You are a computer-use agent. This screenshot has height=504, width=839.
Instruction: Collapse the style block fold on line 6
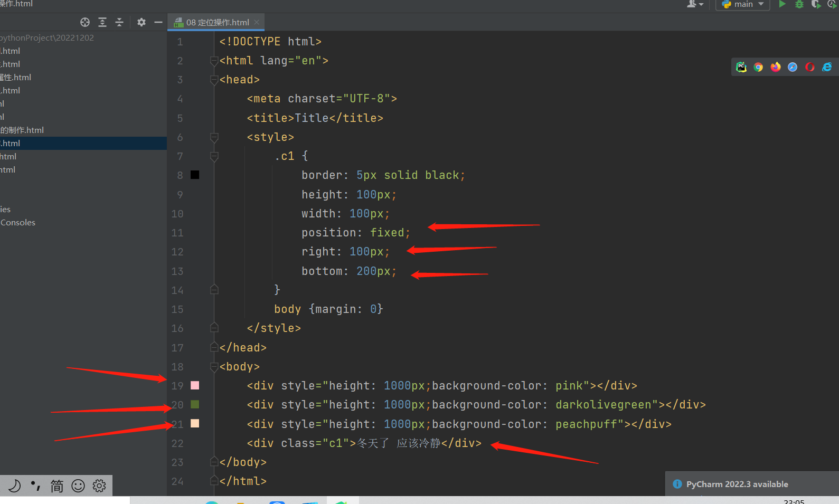[x=214, y=137]
